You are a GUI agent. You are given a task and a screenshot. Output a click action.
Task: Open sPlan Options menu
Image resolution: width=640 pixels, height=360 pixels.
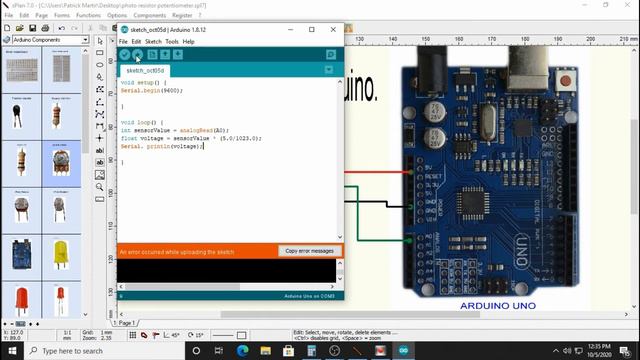(117, 15)
